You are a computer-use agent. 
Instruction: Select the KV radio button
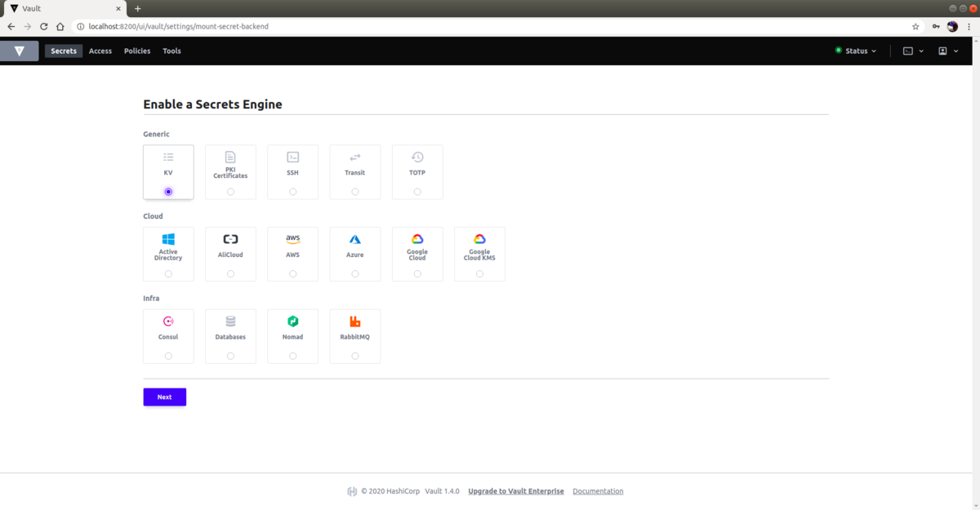coord(168,192)
